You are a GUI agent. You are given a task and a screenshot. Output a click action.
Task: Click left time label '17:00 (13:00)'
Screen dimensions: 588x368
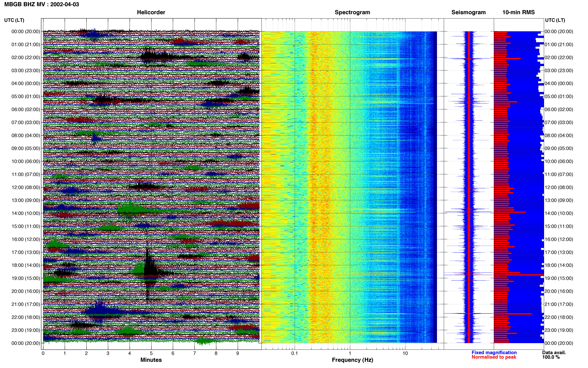pyautogui.click(x=26, y=252)
